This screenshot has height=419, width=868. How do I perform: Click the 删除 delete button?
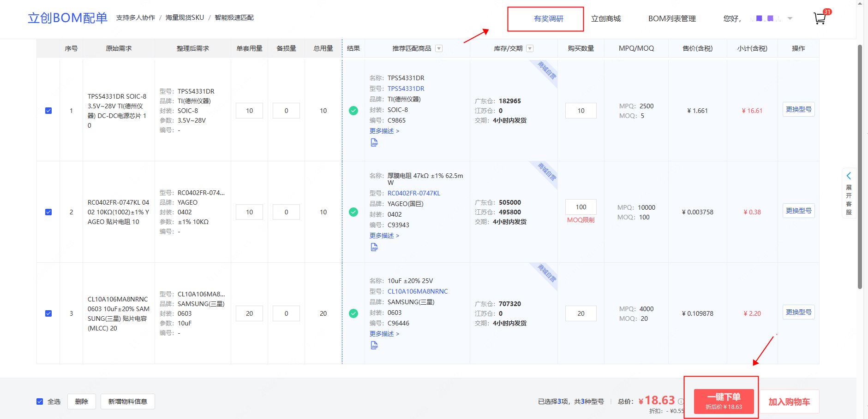tap(82, 401)
